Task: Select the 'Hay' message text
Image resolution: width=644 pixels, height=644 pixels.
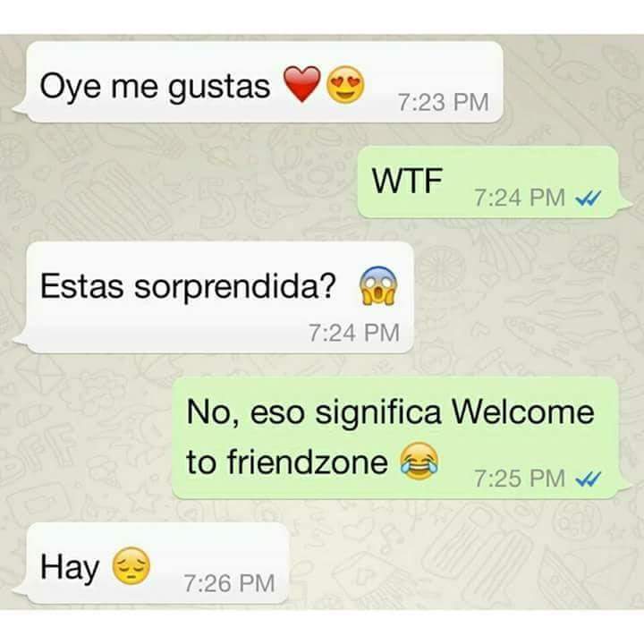Action: (x=70, y=569)
